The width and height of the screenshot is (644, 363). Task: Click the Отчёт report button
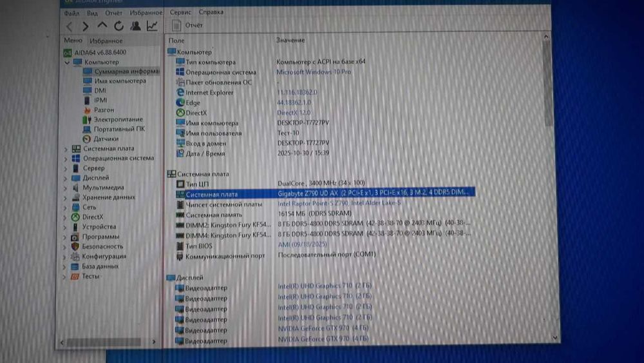point(187,26)
